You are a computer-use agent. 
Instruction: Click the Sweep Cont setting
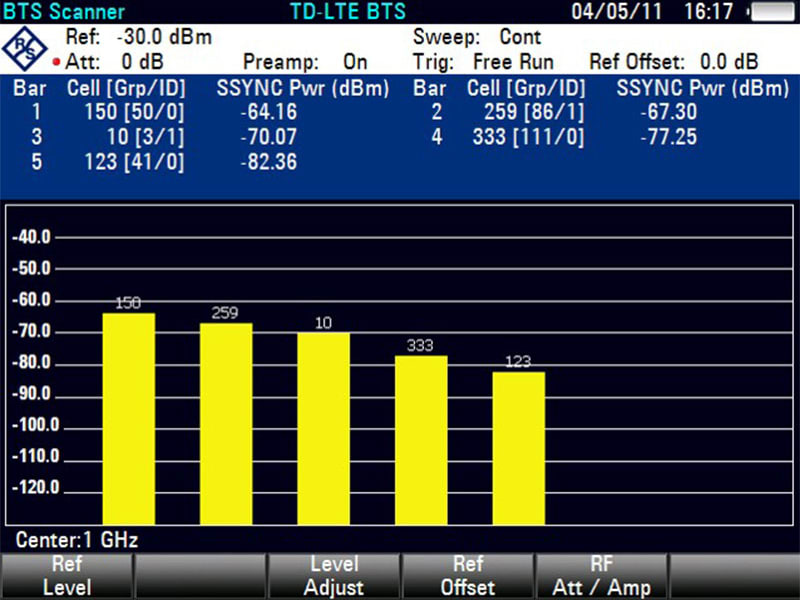coord(477,37)
